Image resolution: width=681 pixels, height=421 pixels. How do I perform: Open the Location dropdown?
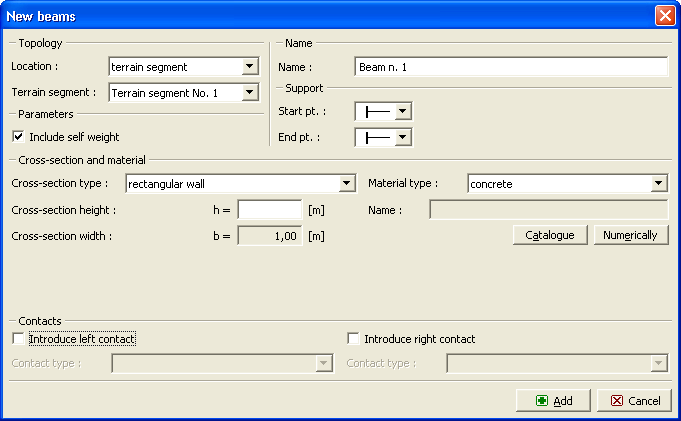pyautogui.click(x=249, y=67)
